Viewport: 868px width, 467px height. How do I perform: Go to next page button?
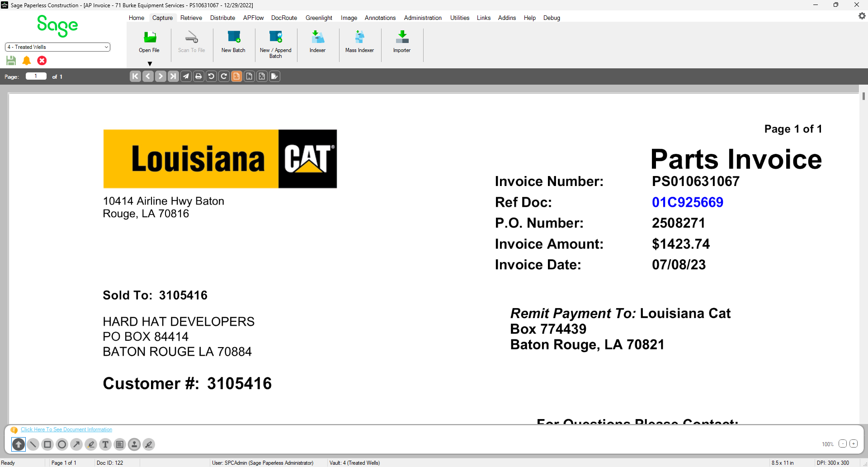(160, 76)
